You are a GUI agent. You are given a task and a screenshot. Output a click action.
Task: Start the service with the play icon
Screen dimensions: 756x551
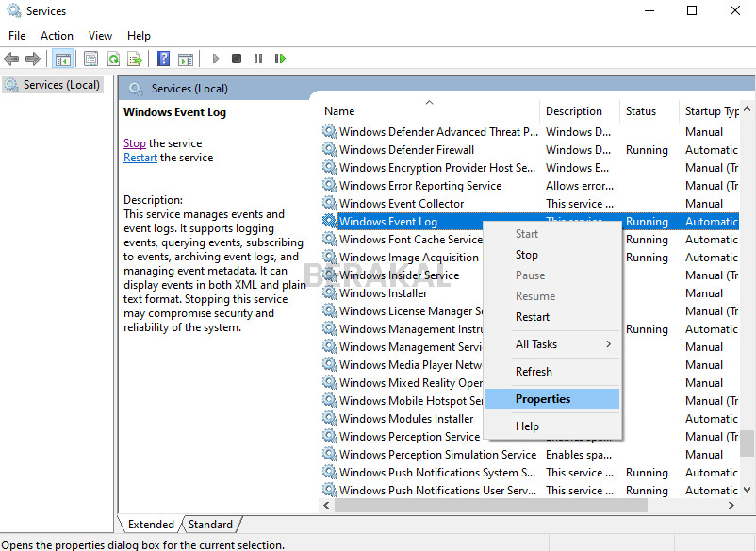[x=216, y=58]
